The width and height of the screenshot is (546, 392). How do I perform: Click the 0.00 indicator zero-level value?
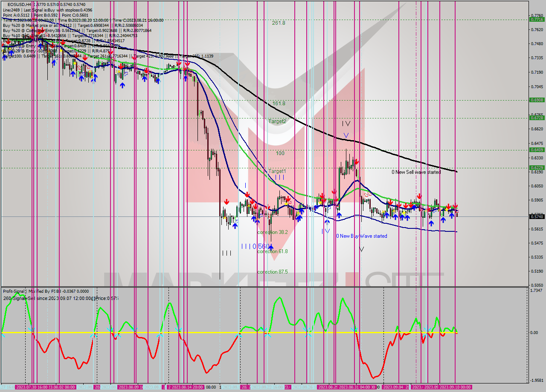click(535, 332)
